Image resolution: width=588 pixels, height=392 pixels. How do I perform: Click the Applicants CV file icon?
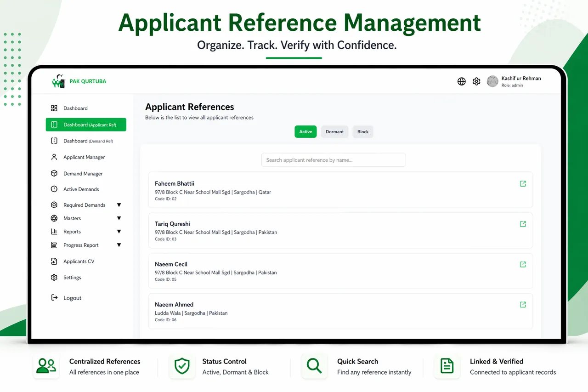point(54,261)
